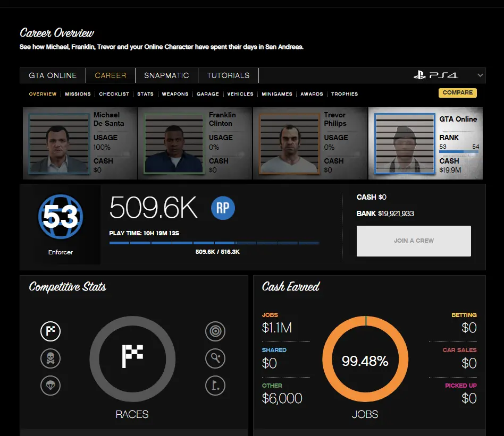
Task: Click the JOBS $1.1M cash entry
Action: coord(277,323)
